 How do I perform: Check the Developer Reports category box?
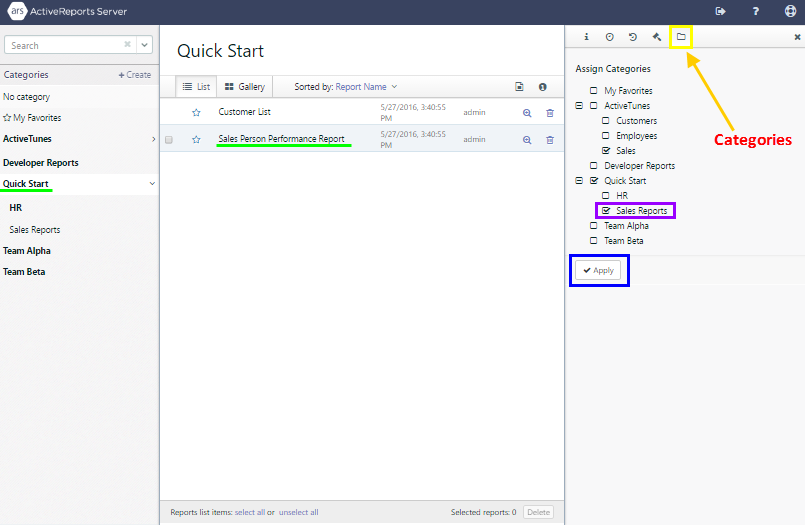(593, 165)
